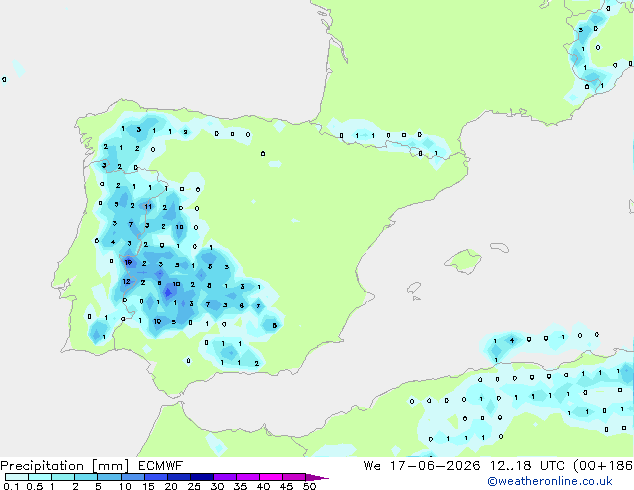Click the 0.5–1 mm legend color swatch

pos(40,477)
